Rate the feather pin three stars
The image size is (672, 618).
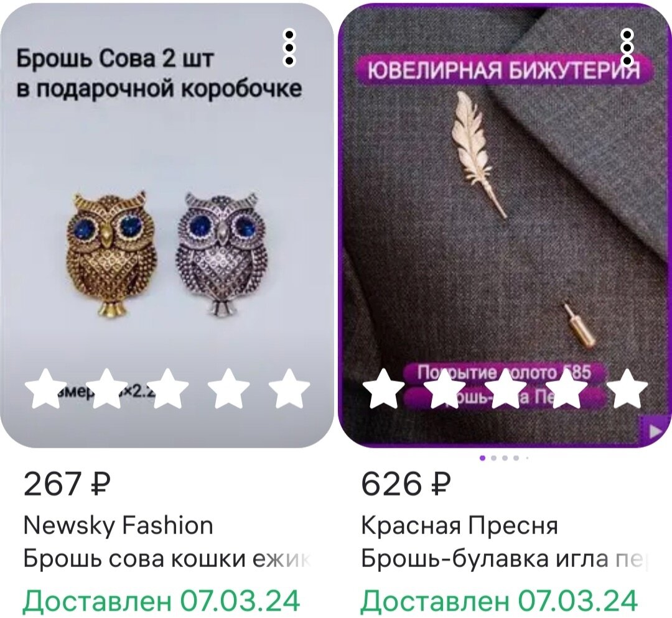[x=506, y=389]
